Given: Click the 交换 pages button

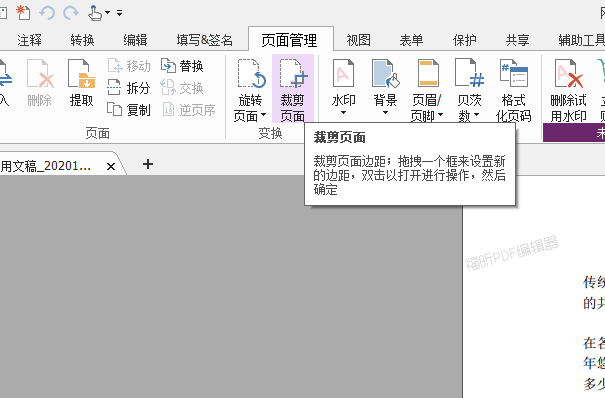Looking at the screenshot, I should (182, 88).
